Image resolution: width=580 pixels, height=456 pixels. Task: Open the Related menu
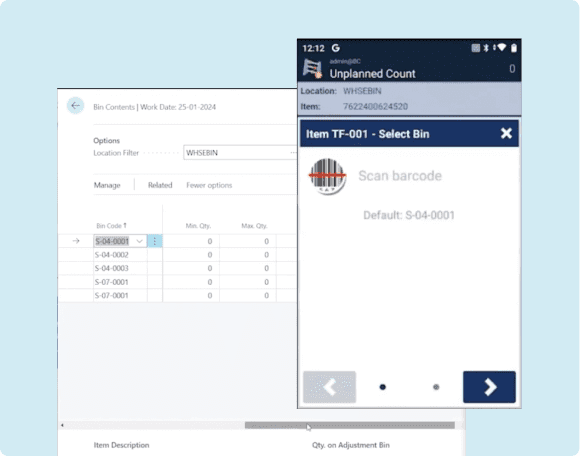coord(160,185)
